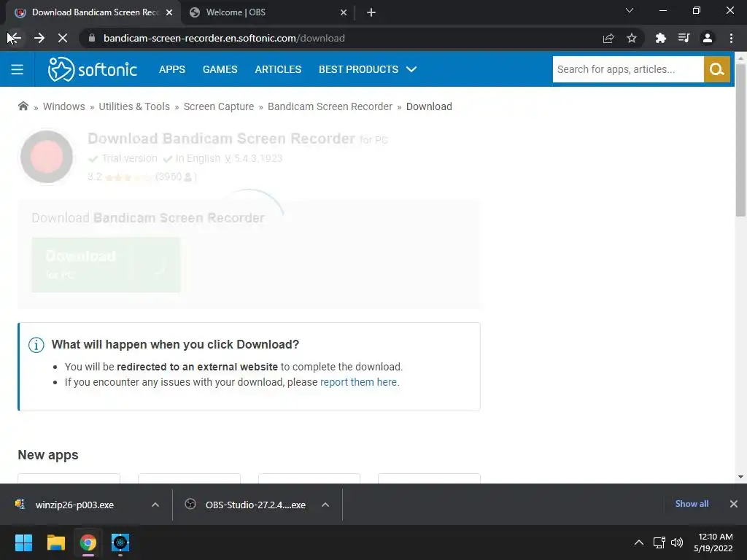Select the Download Bandicam Screen Recorder tab
Viewport: 747px width, 560px height.
94,12
